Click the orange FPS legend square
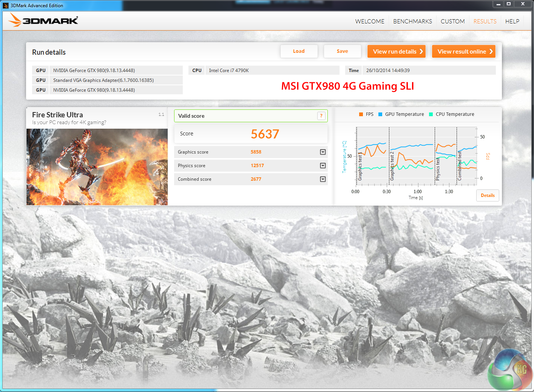This screenshot has height=392, width=534. click(361, 114)
